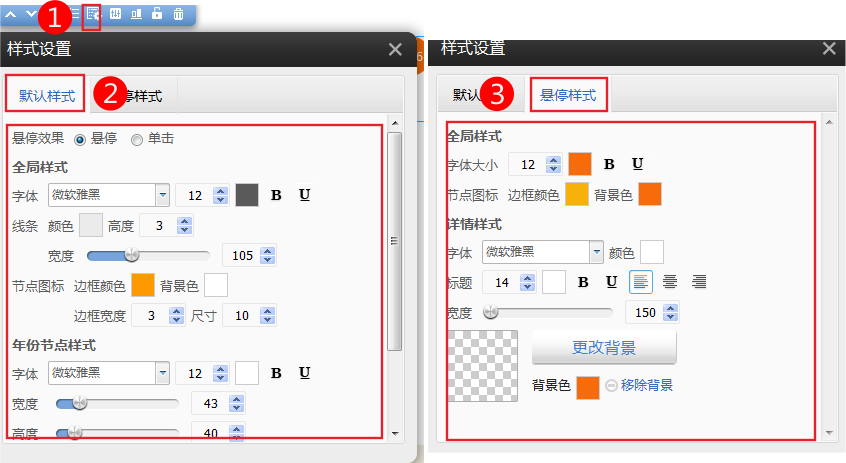Click the move down arrow in the toolbar
This screenshot has height=463, width=846.
pos(31,14)
